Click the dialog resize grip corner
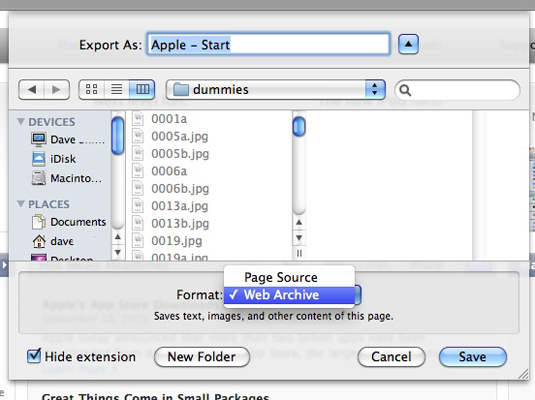Image resolution: width=535 pixels, height=400 pixels. pos(523,374)
